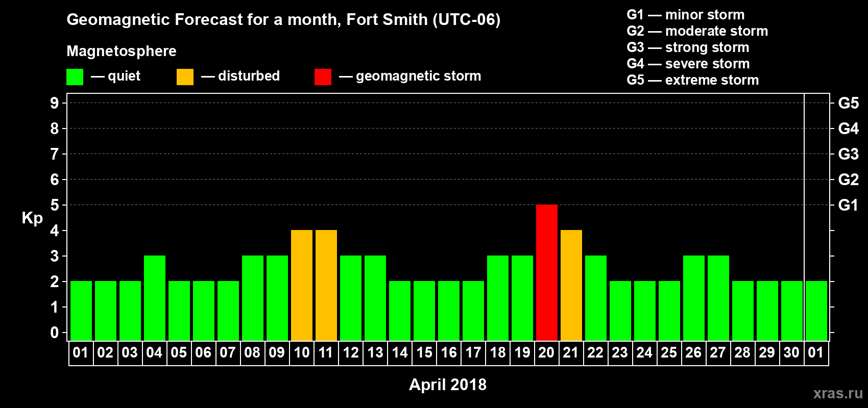Click the '— geomagnetic storm' legend text
Screen dimensions: 868x408
(410, 76)
